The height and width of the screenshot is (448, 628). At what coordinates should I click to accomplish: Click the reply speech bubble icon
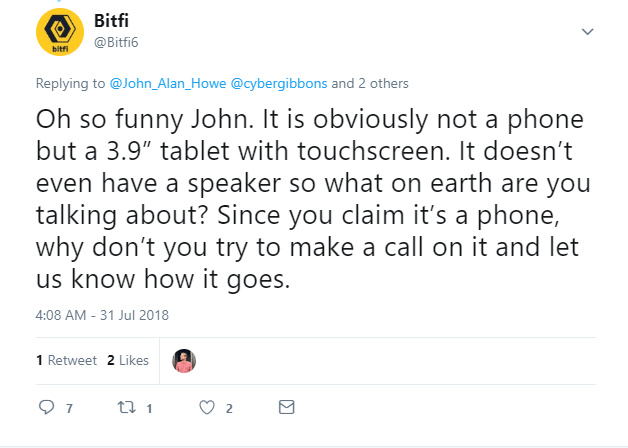pos(45,408)
